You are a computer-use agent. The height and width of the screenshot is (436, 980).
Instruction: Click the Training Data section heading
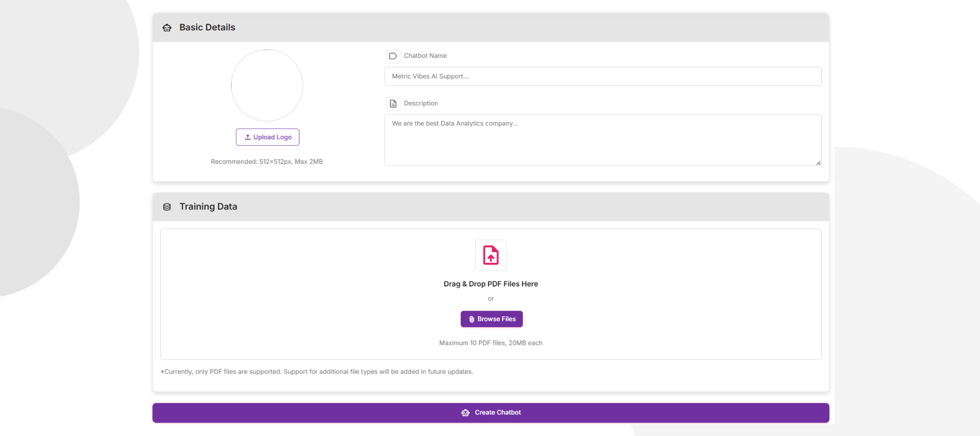[208, 206]
